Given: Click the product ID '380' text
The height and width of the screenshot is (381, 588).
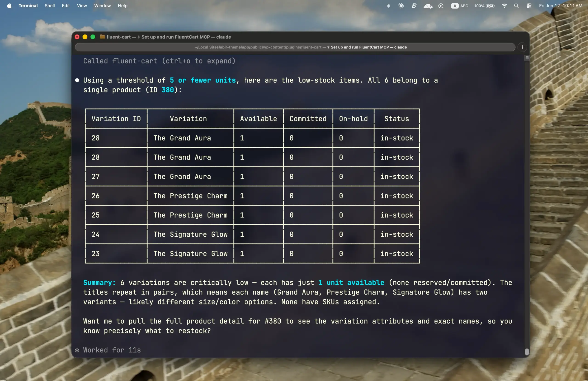Looking at the screenshot, I should click(168, 90).
